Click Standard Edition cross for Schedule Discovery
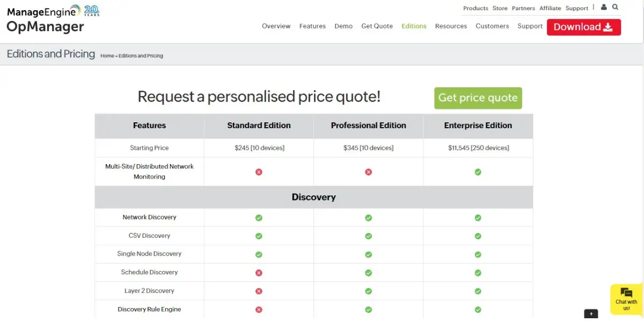Viewport: 644px width, 322px height. click(x=259, y=273)
